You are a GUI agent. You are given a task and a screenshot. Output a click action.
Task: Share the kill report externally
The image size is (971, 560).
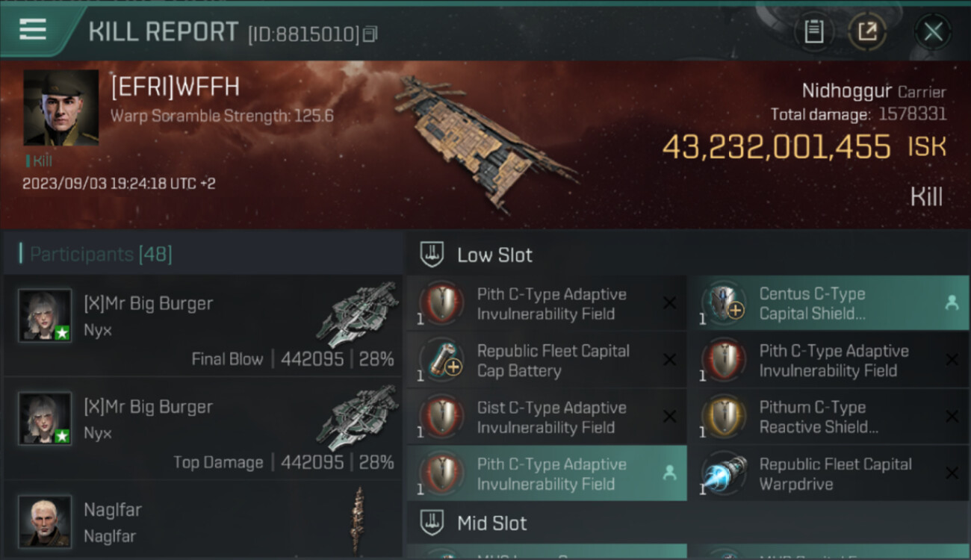tap(866, 32)
